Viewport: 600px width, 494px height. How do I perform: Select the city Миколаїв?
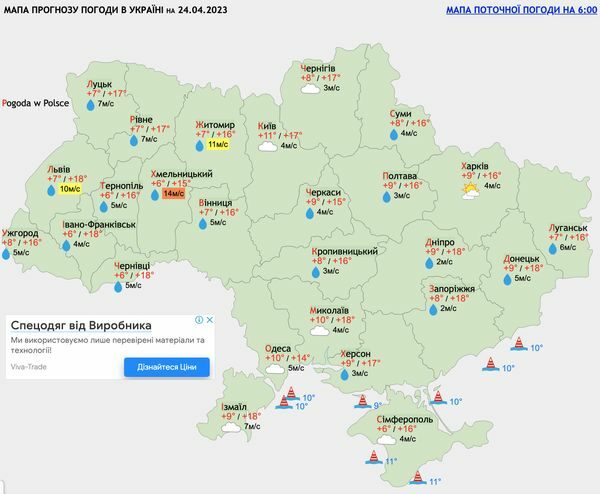[329, 311]
